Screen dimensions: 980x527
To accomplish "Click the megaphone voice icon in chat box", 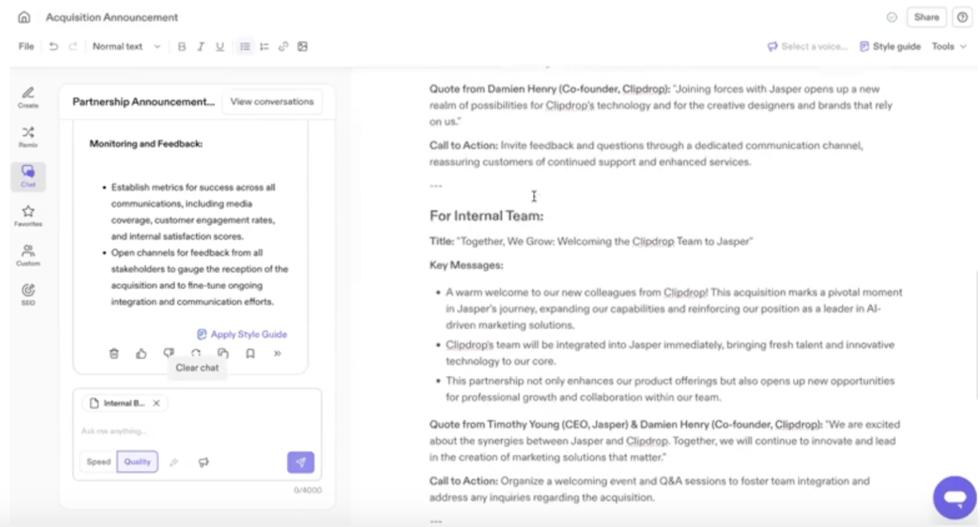I will (203, 462).
